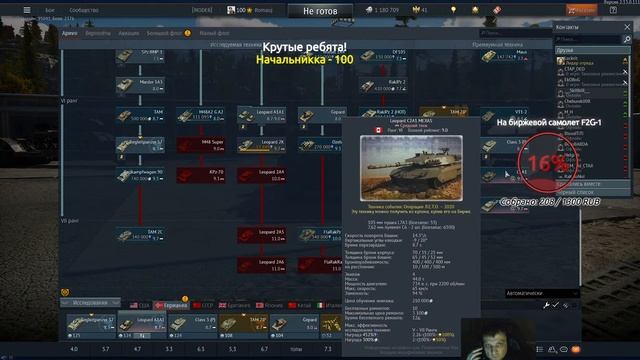Open the Исследования dropdown
Image resolution: width=640 pixels, height=360 pixels.
[x=90, y=303]
